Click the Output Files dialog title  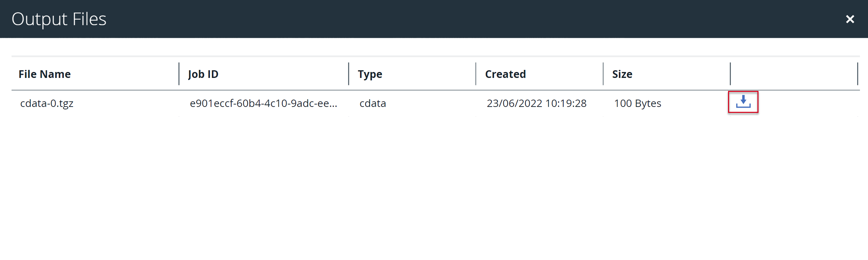(59, 19)
